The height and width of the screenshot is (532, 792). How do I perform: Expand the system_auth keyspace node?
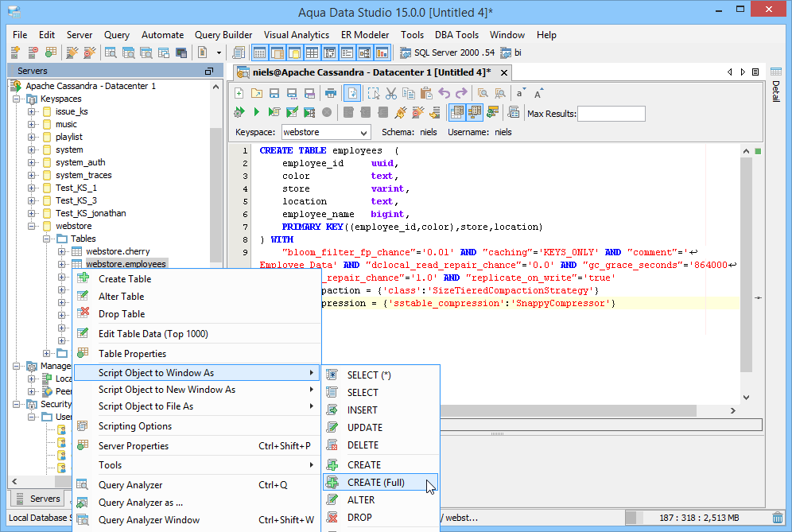(x=31, y=163)
